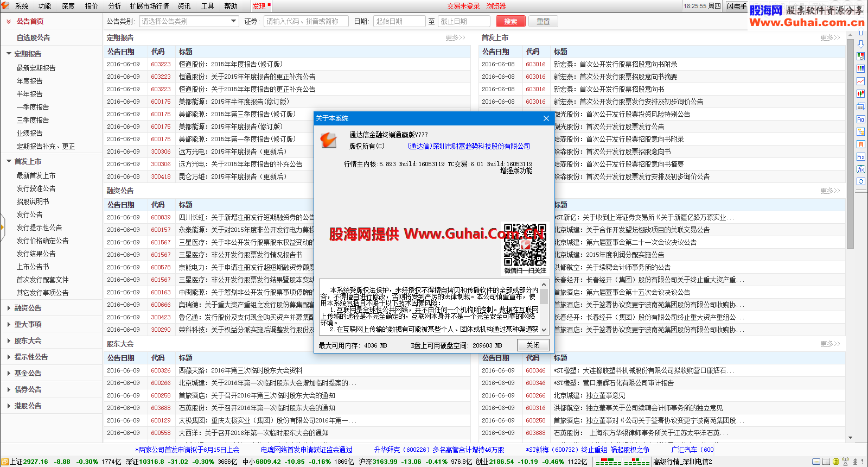Click the circle icon at the bottom of the right toolbar
The image size is (868, 467).
pyautogui.click(x=860, y=181)
